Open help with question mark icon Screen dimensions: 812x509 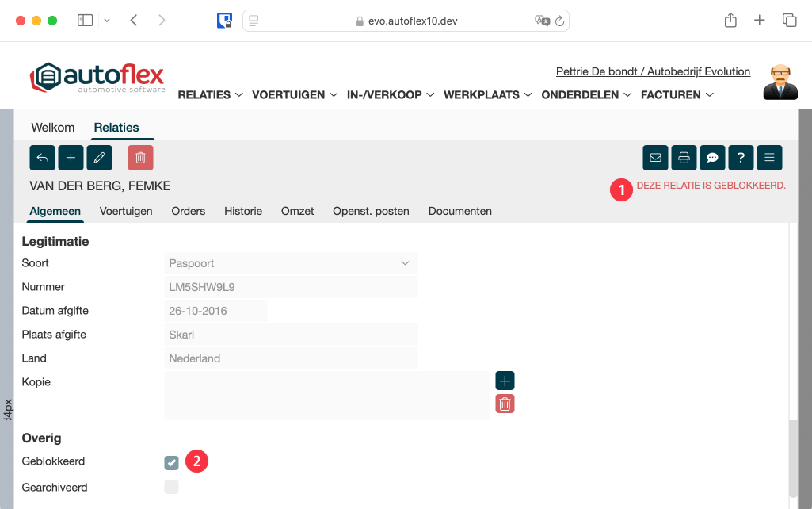click(741, 158)
